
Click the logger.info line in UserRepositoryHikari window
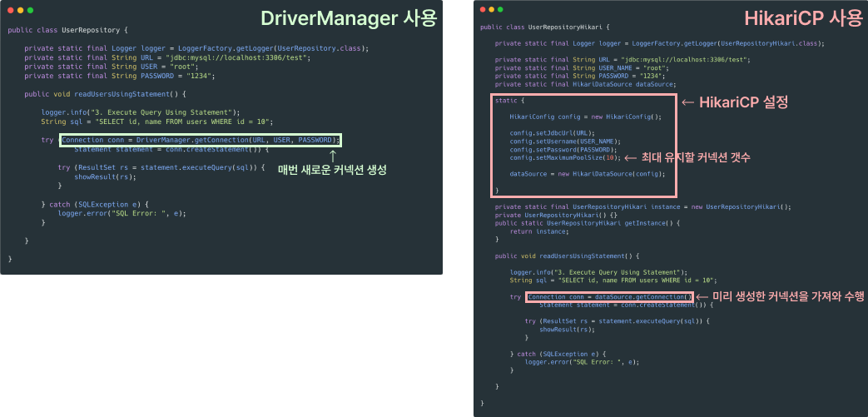[x=598, y=272]
